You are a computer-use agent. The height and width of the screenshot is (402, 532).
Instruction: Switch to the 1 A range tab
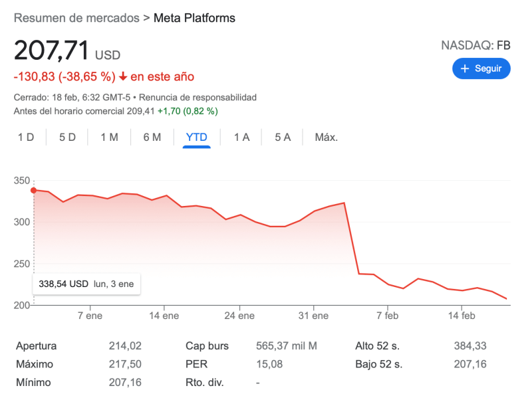coord(241,138)
